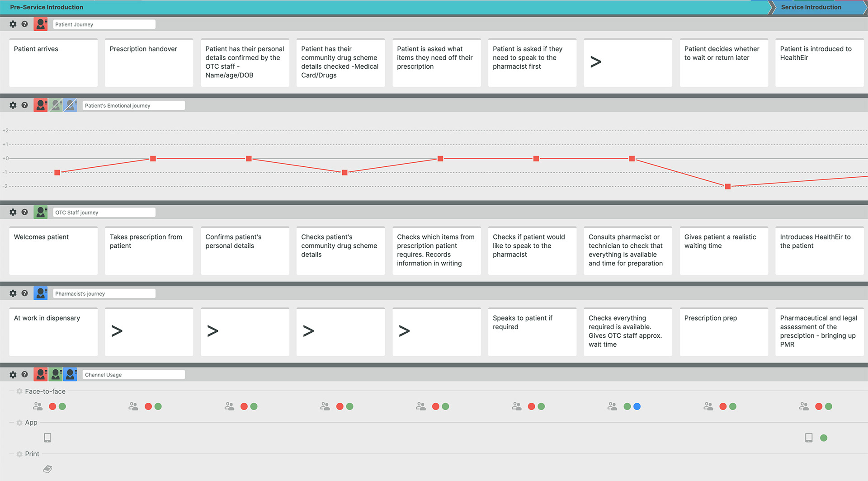Click the tablet icon under App channel
868x481 pixels.
[47, 438]
